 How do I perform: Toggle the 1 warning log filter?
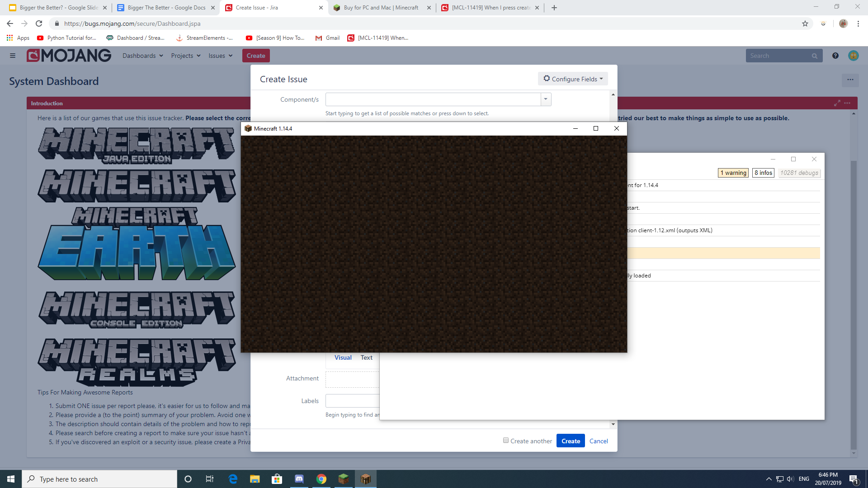[x=733, y=173]
